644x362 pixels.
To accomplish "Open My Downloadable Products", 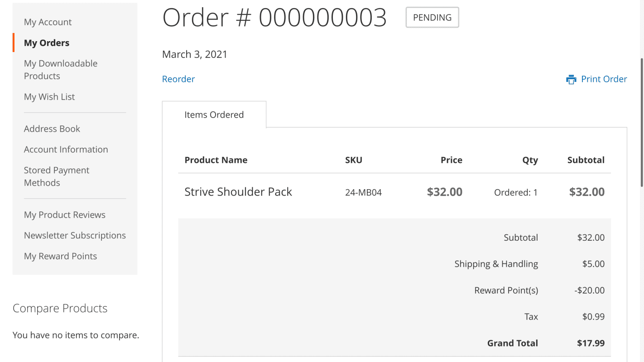I will coord(61,70).
